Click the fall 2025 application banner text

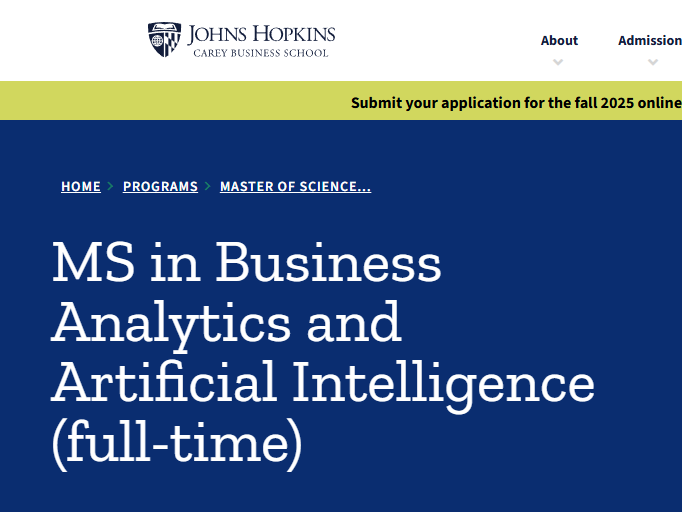point(516,103)
